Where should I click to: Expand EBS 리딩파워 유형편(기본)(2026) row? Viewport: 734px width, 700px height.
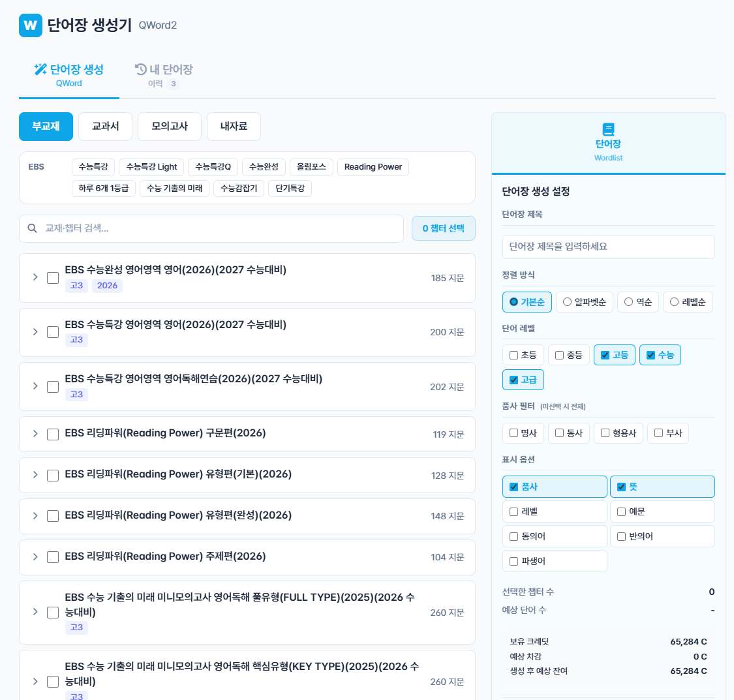(x=35, y=475)
